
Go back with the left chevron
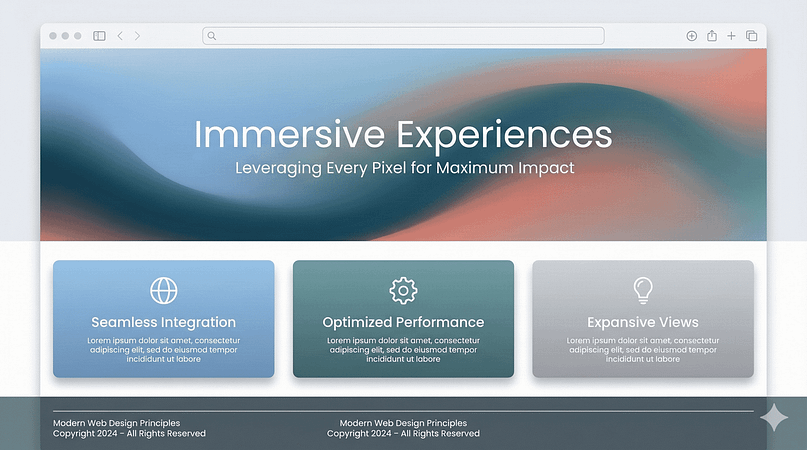(120, 36)
